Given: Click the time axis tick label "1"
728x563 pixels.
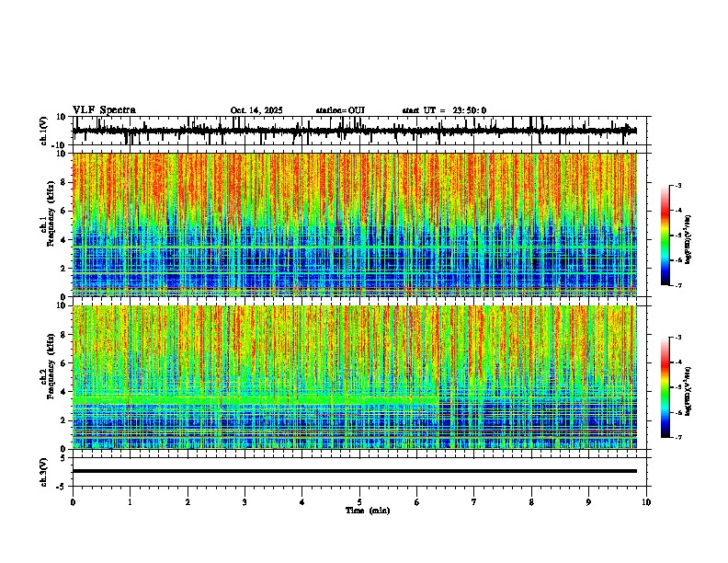Looking at the screenshot, I should (130, 501).
